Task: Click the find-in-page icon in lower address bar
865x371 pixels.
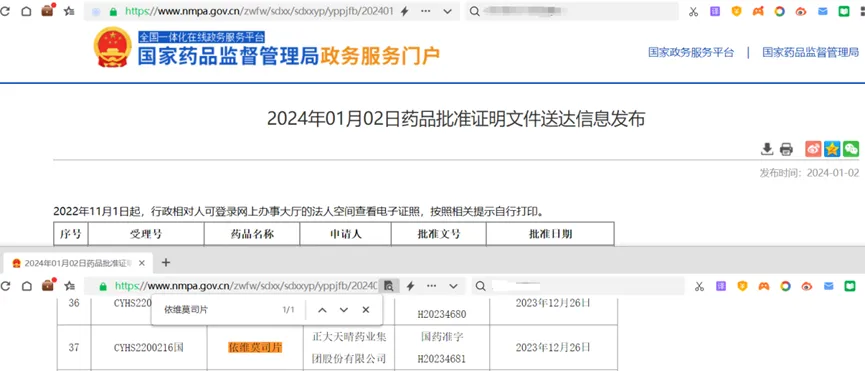Action: [389, 286]
